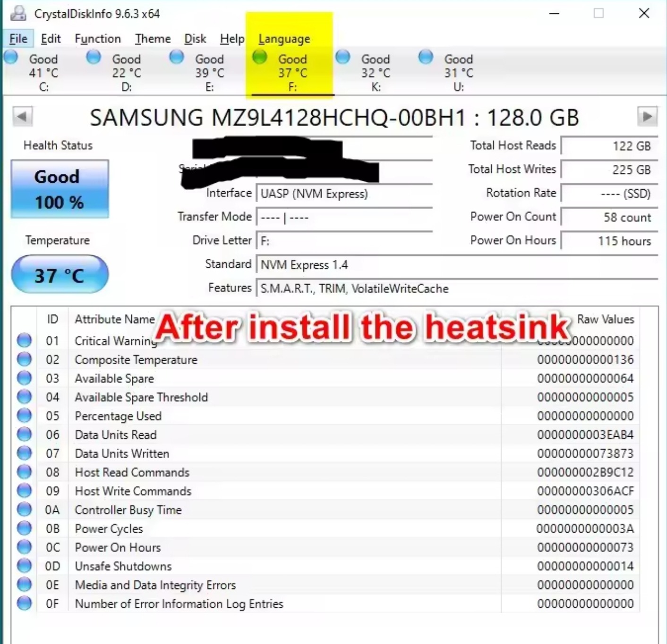The image size is (667, 644).
Task: Select drive E: at 39 °C
Action: pyautogui.click(x=210, y=72)
